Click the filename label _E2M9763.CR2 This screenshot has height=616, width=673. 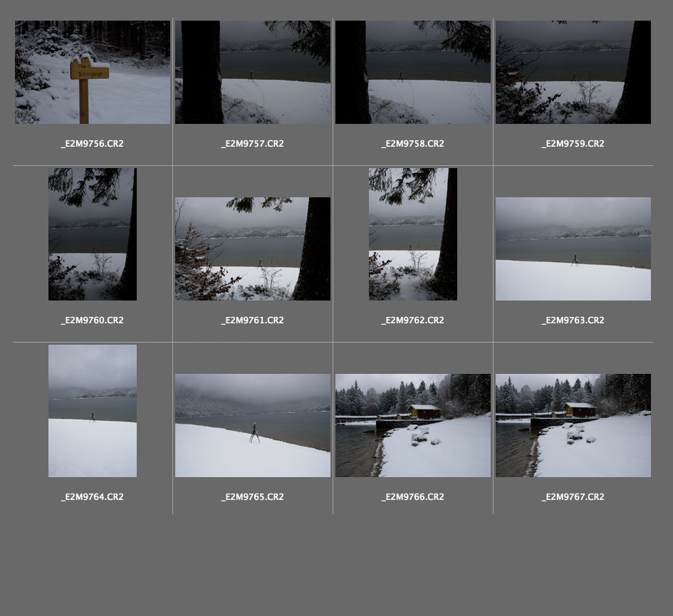click(x=573, y=320)
